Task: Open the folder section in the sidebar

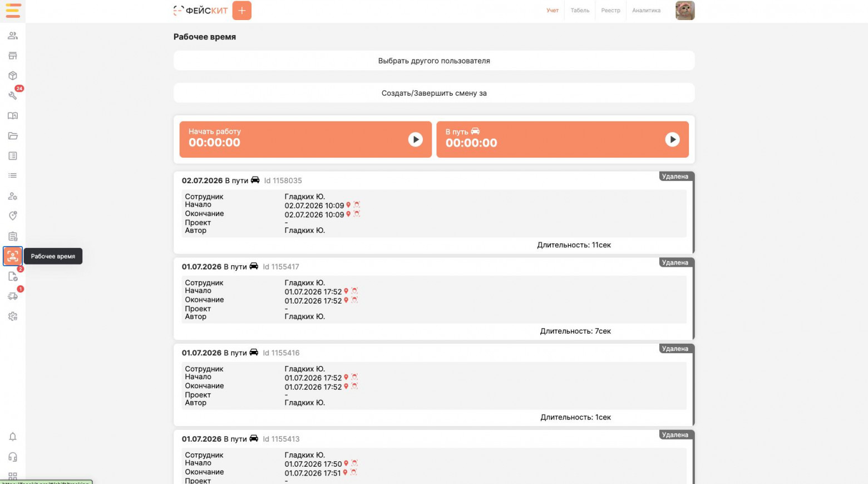Action: coord(13,136)
